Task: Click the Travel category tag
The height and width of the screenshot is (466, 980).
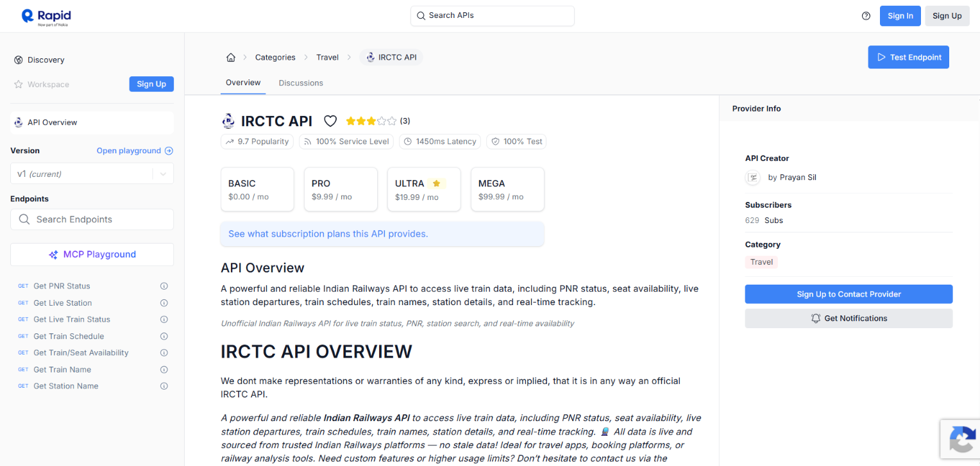Action: coord(761,262)
